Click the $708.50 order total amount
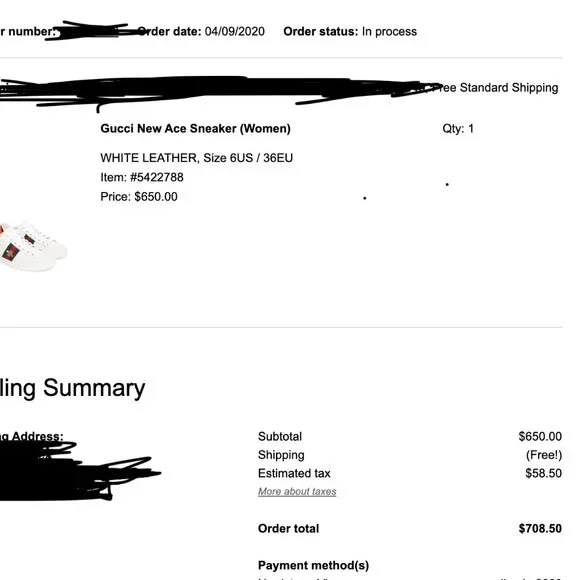 click(x=540, y=528)
